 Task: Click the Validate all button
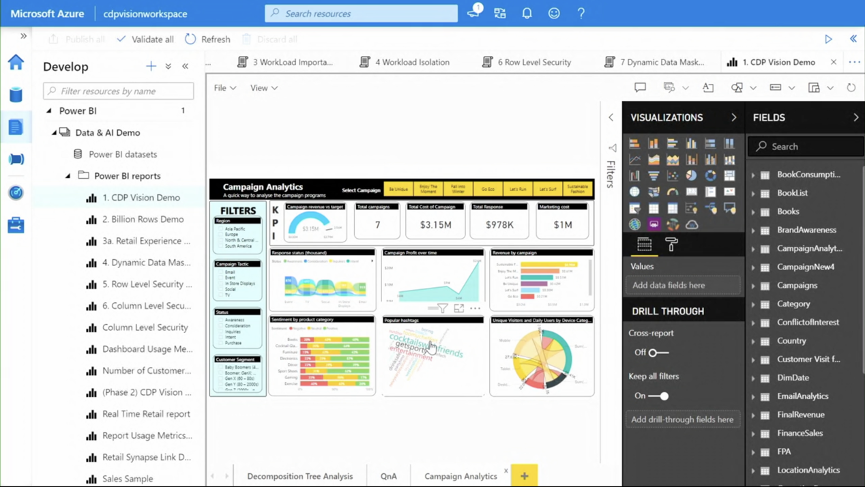point(145,39)
